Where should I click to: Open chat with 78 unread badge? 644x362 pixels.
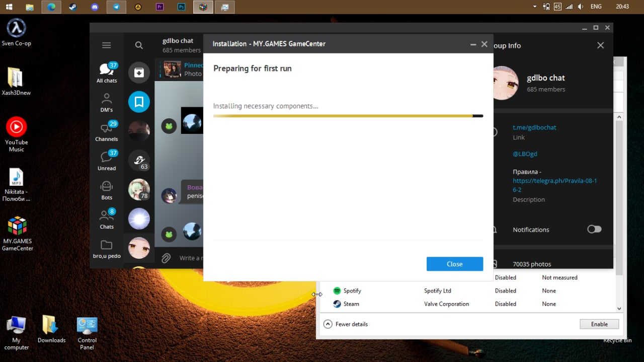pyautogui.click(x=139, y=189)
